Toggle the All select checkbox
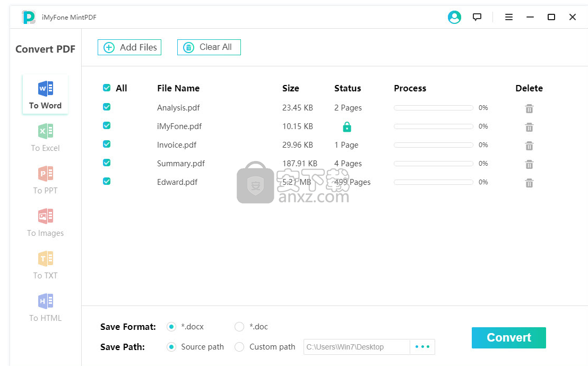The height and width of the screenshot is (366, 588). 107,88
